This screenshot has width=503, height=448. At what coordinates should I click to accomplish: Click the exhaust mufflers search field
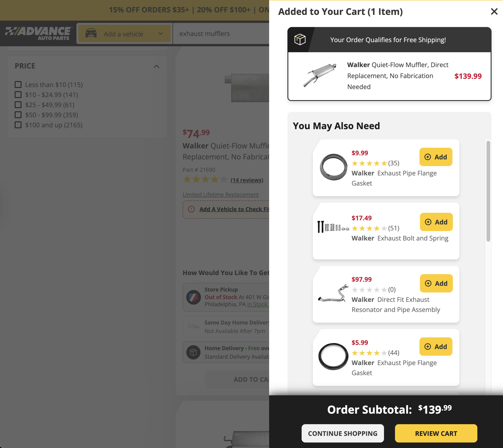214,33
